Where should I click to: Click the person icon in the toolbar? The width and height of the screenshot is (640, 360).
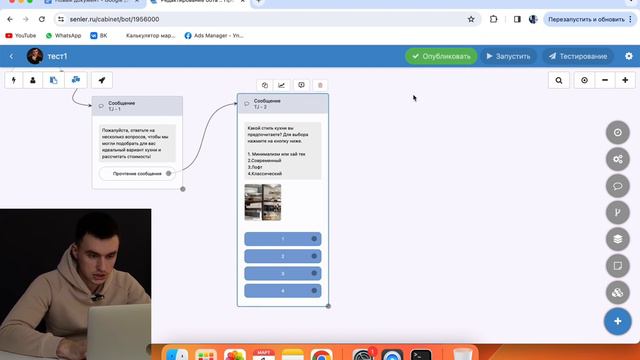pos(33,80)
